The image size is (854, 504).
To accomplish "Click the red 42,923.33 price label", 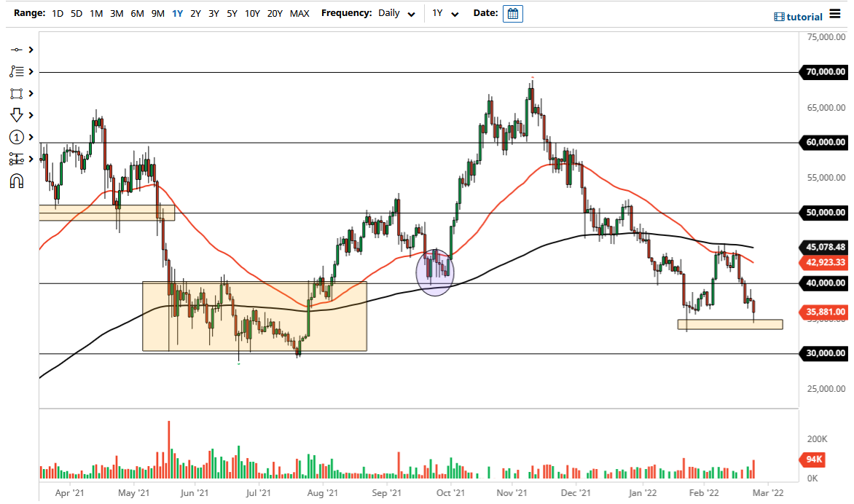I will (823, 263).
